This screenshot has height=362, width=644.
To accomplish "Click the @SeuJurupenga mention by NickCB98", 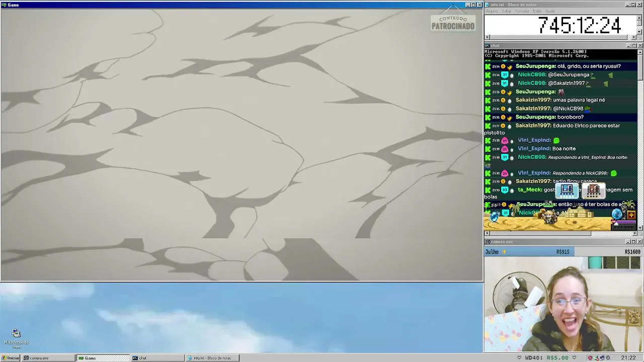I will coord(569,75).
